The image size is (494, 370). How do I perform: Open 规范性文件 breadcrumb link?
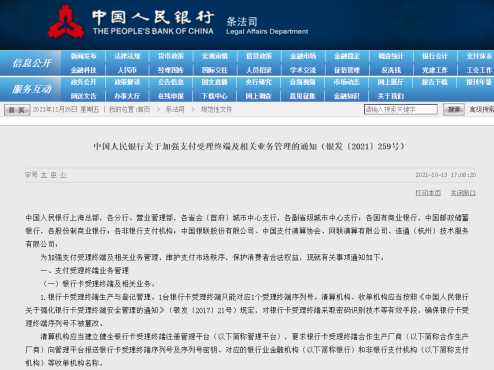pyautogui.click(x=216, y=109)
